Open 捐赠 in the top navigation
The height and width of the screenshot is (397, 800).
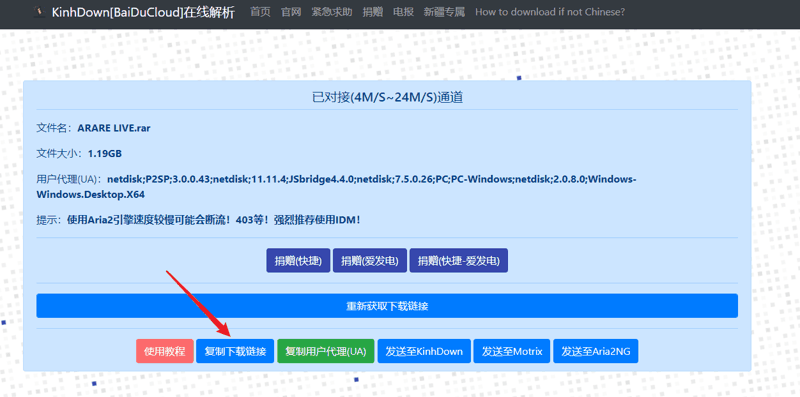372,12
